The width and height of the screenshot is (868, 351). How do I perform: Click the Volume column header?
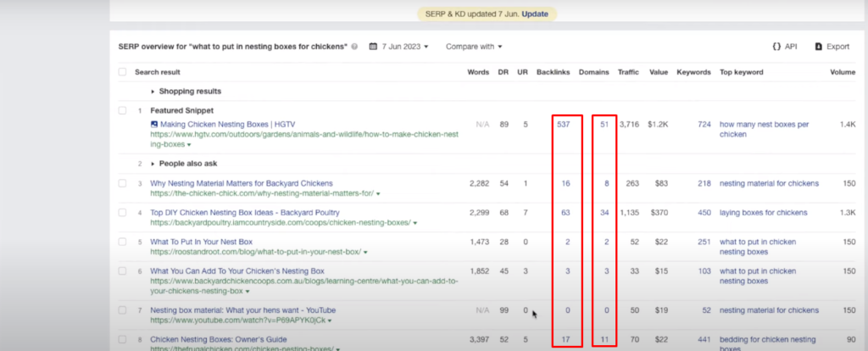(843, 72)
